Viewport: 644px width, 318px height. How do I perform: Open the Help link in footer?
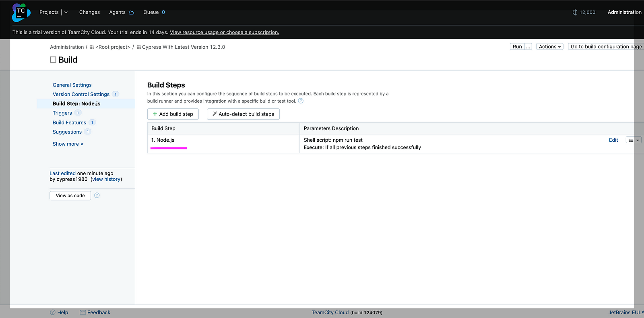[x=59, y=313]
